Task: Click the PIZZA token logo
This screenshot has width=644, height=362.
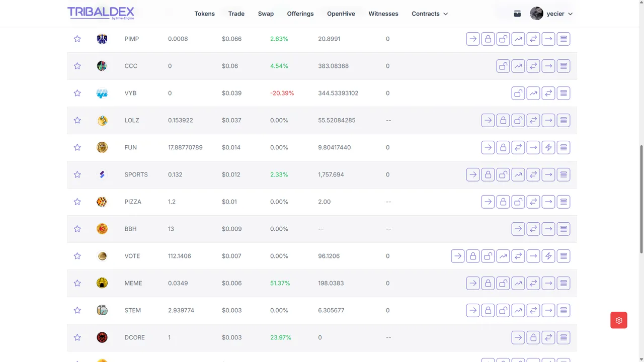Action: click(x=102, y=202)
